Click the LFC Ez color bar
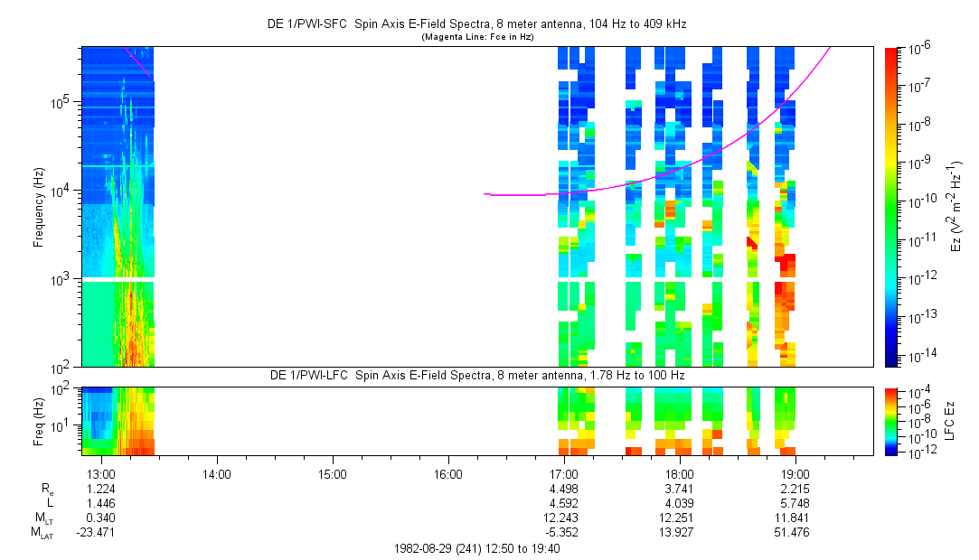 pos(892,419)
